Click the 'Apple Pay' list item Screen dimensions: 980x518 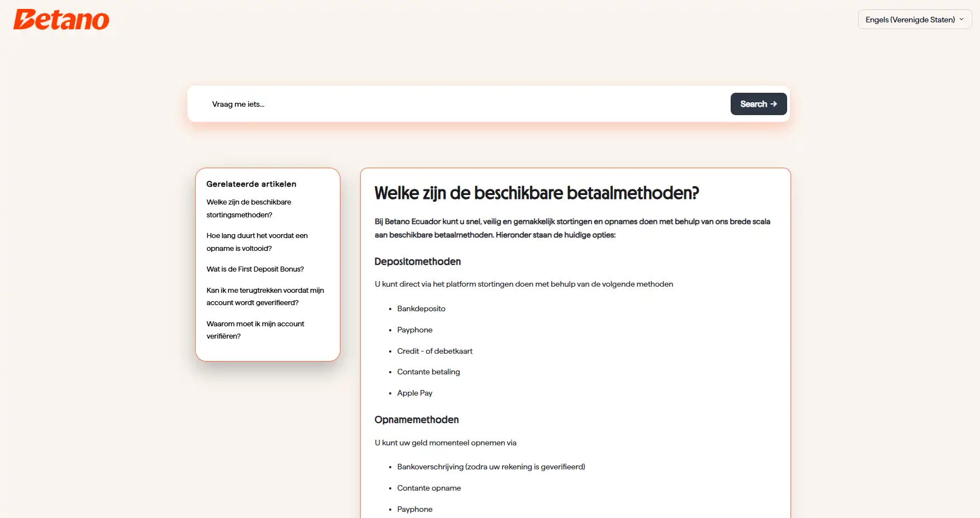[415, 393]
